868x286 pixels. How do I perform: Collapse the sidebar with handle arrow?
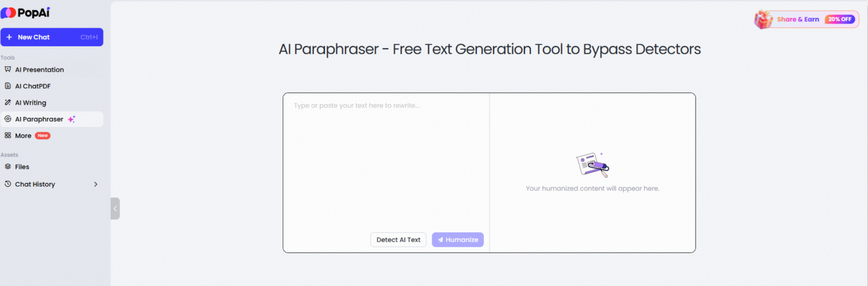coord(115,208)
